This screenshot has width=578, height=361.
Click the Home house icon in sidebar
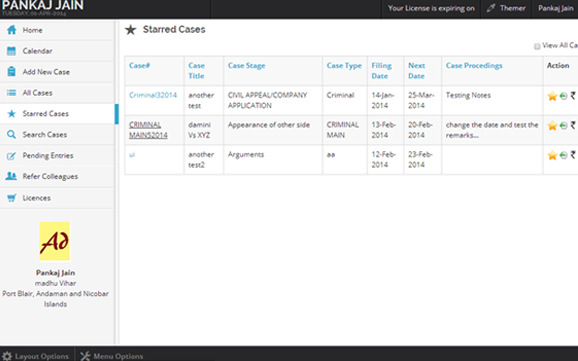click(12, 30)
